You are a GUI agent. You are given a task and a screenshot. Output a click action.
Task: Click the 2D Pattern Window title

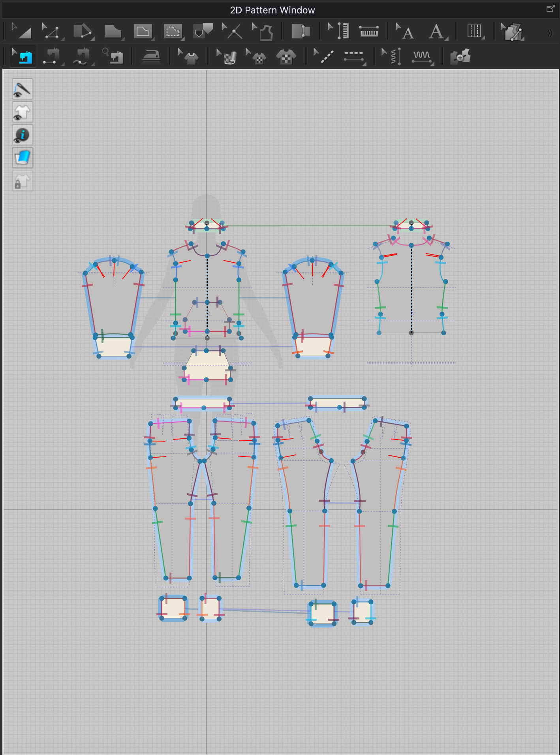coord(272,10)
